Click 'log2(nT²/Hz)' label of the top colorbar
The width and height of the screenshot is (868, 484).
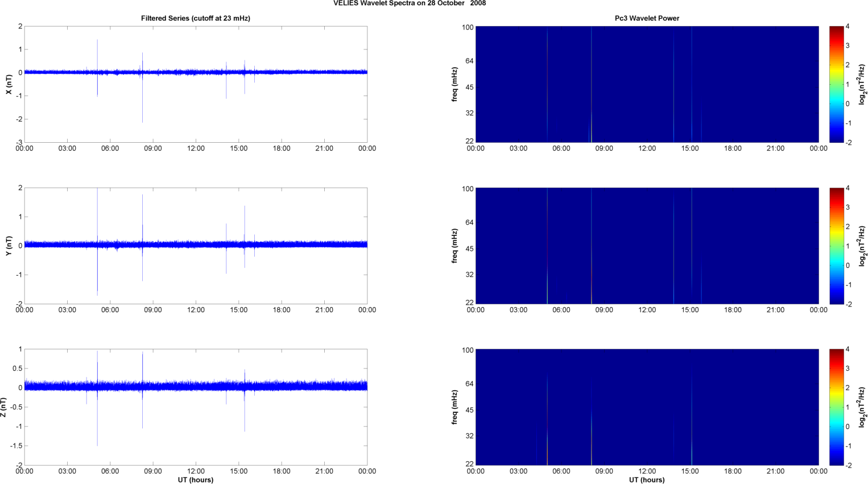click(x=862, y=84)
